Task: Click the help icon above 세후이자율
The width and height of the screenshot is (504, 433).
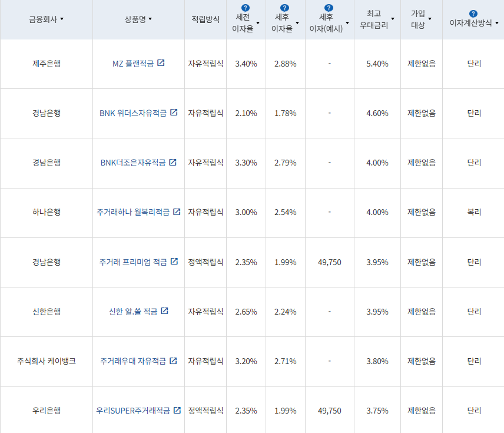Action: coord(284,6)
